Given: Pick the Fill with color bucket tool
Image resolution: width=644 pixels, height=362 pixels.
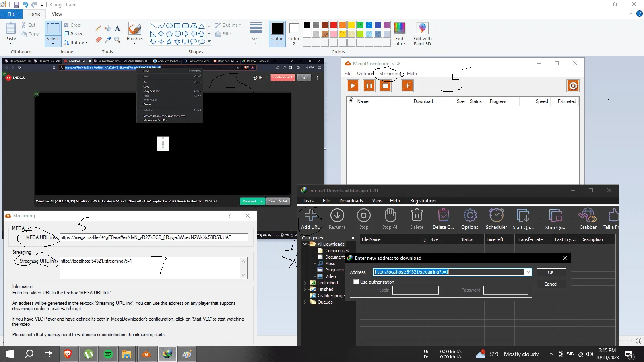Looking at the screenshot, I should tap(108, 29).
